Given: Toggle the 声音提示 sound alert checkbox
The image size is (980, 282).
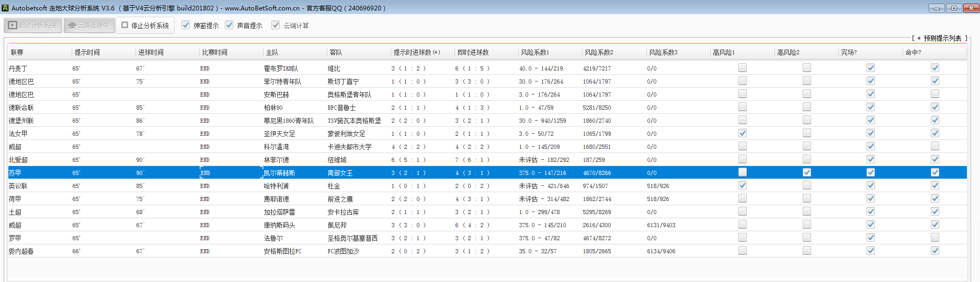Looking at the screenshot, I should (x=229, y=25).
